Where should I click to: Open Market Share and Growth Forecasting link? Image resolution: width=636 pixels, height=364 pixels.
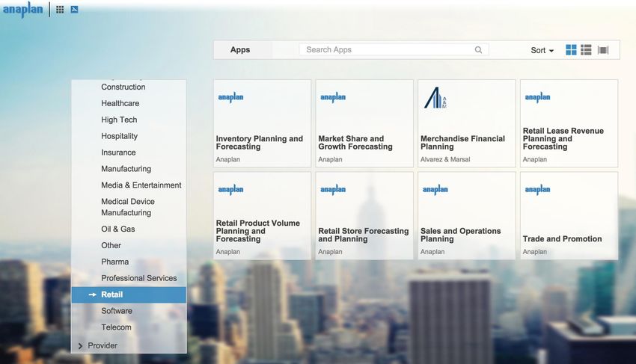[x=355, y=143]
